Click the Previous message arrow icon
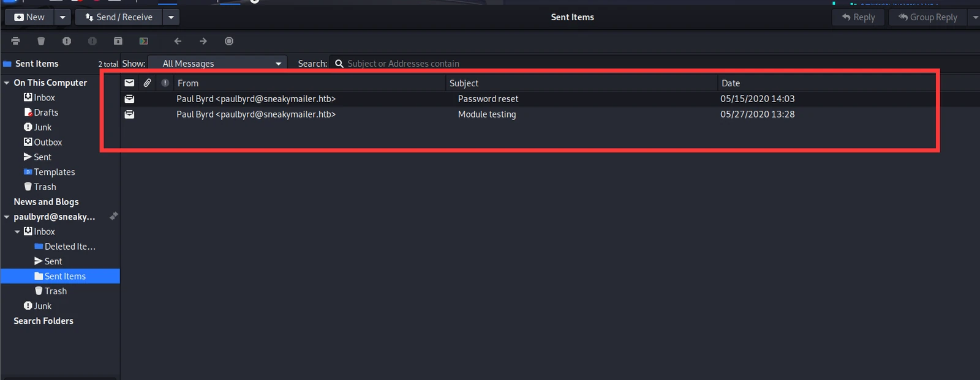The width and height of the screenshot is (980, 380). (x=178, y=41)
